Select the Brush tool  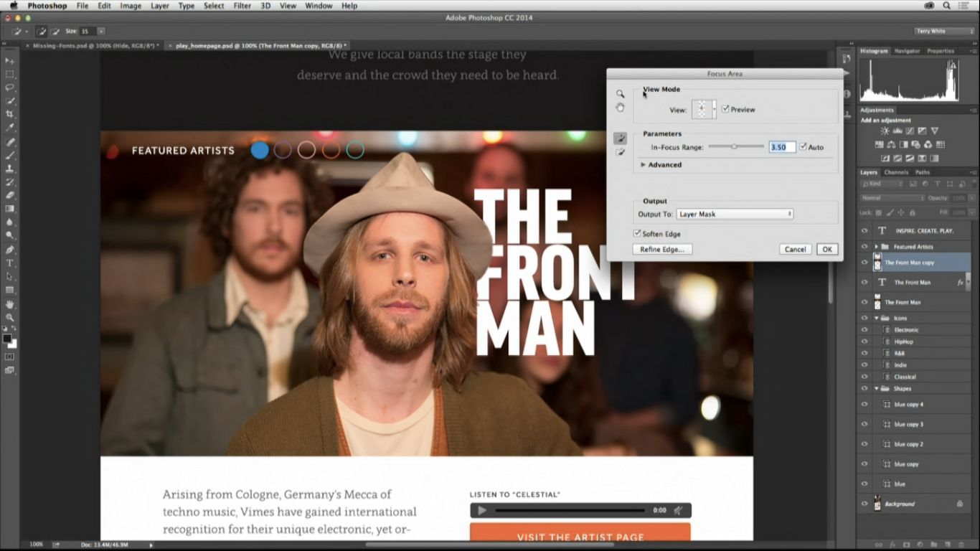pyautogui.click(x=10, y=155)
